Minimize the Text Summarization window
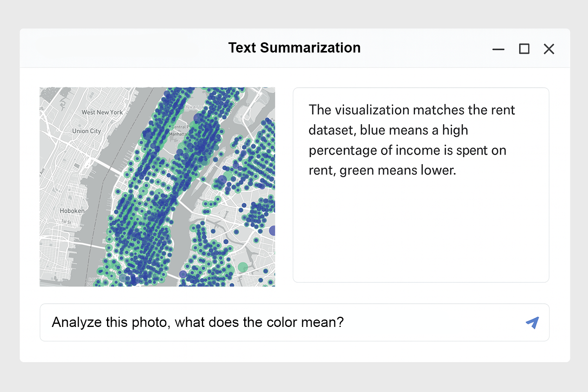 coord(498,49)
